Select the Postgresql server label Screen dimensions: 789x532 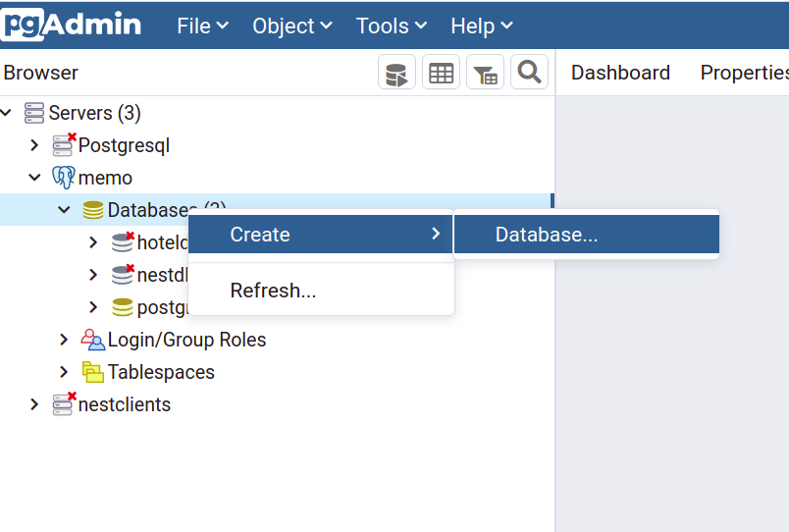(125, 145)
